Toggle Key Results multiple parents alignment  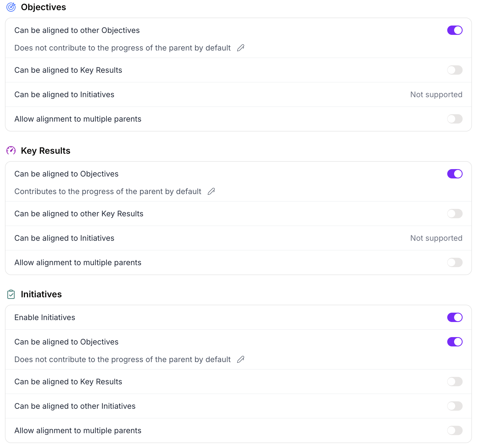[455, 262]
